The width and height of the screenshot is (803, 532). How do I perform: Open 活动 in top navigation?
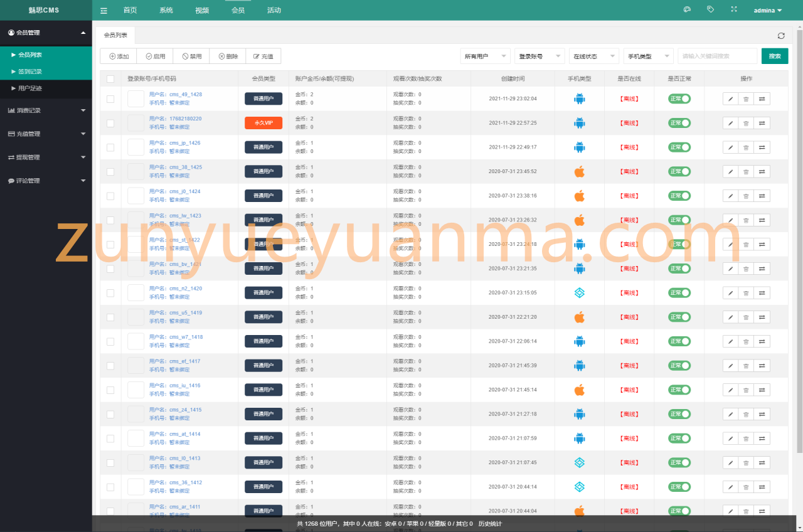tap(274, 10)
